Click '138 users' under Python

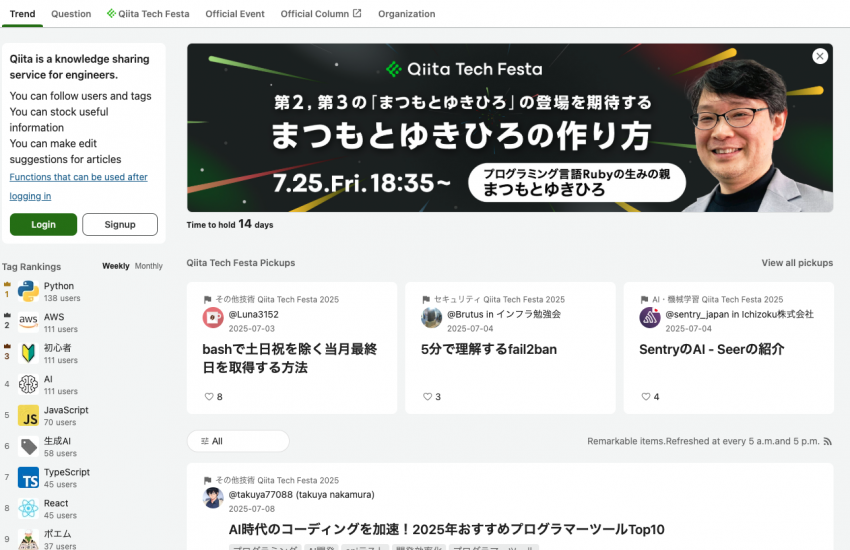pyautogui.click(x=62, y=298)
